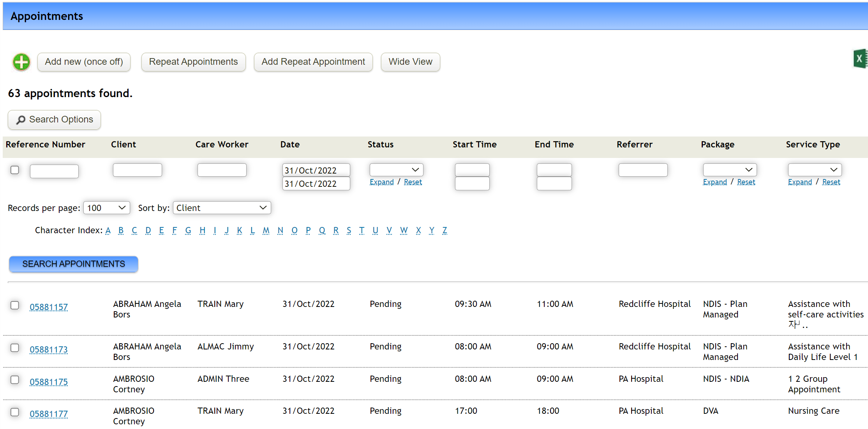Open appointment reference 05881173

(49, 350)
